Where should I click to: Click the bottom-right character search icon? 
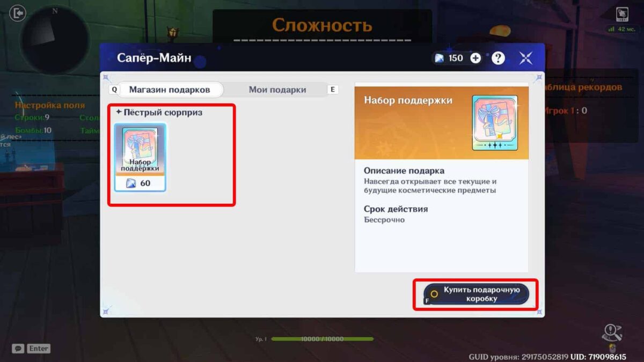click(x=611, y=334)
